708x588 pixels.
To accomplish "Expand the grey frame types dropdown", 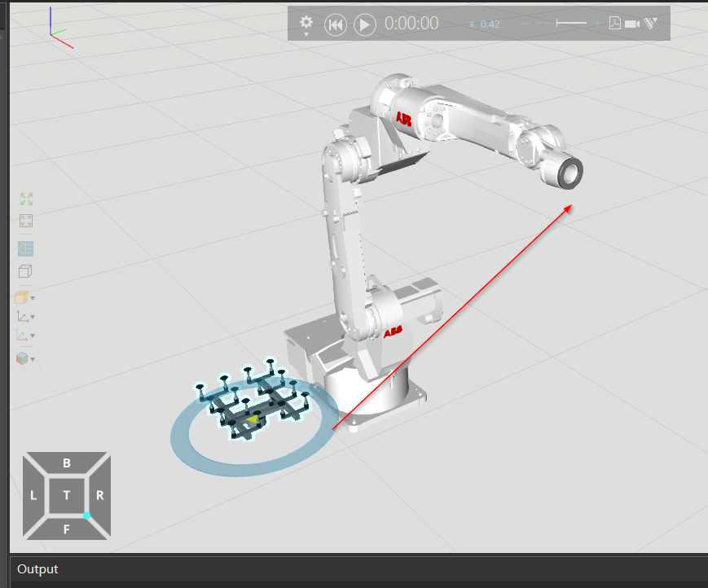I will pos(33,318).
